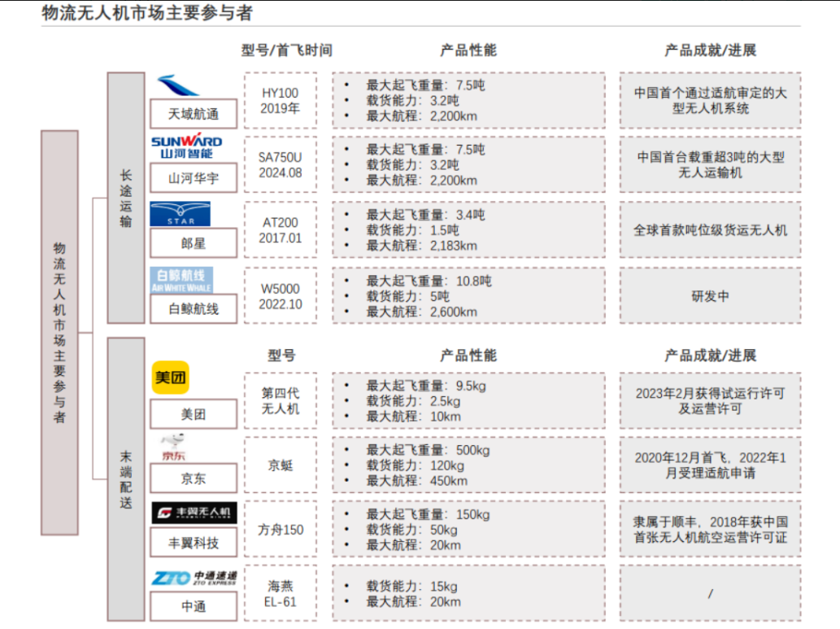Select the 京蜓 model box

click(281, 465)
